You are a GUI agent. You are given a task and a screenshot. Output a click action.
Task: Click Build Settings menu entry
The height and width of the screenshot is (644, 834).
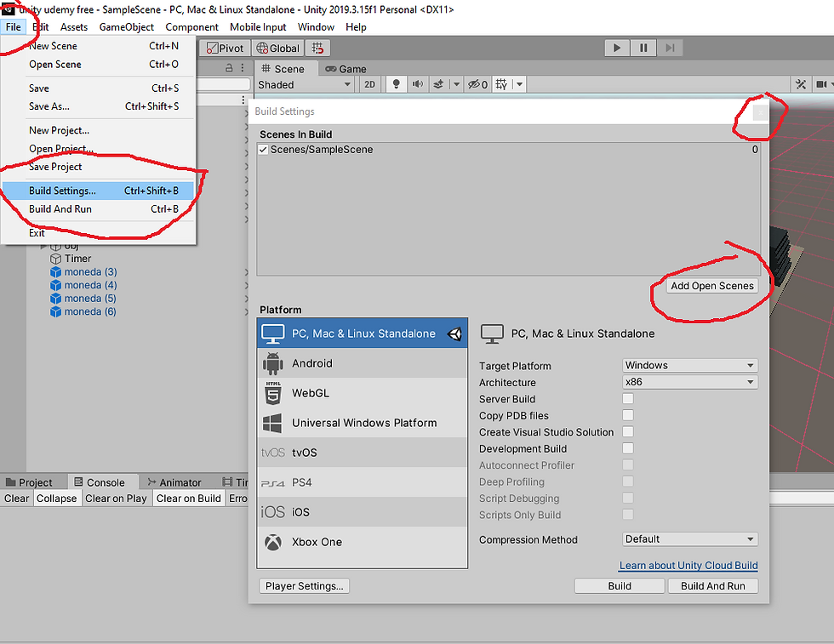(x=98, y=191)
